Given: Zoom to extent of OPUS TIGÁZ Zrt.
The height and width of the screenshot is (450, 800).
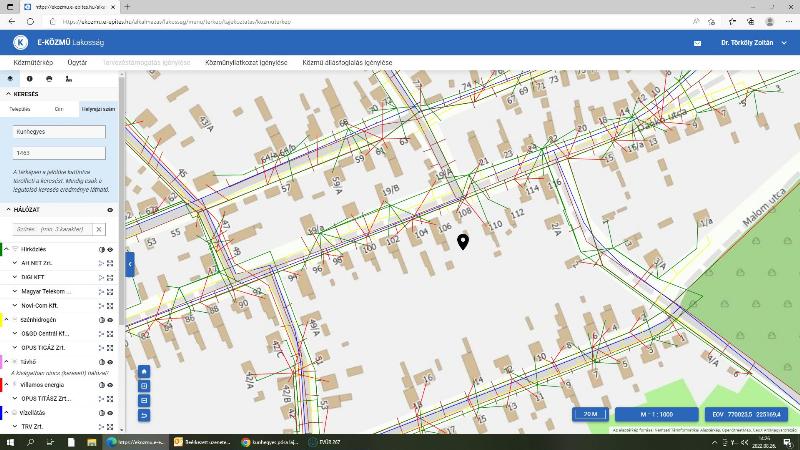Looking at the screenshot, I should tap(110, 348).
